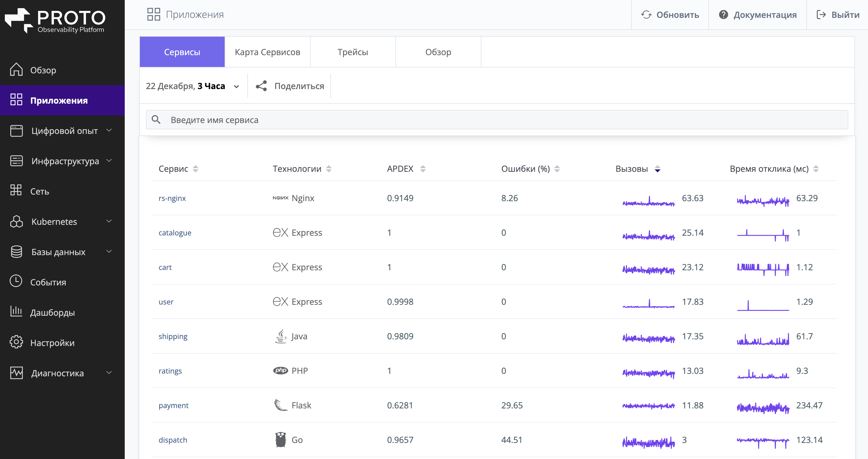Screen dimensions: 868x459
Task: Click the Выйти logout button
Action: click(838, 15)
